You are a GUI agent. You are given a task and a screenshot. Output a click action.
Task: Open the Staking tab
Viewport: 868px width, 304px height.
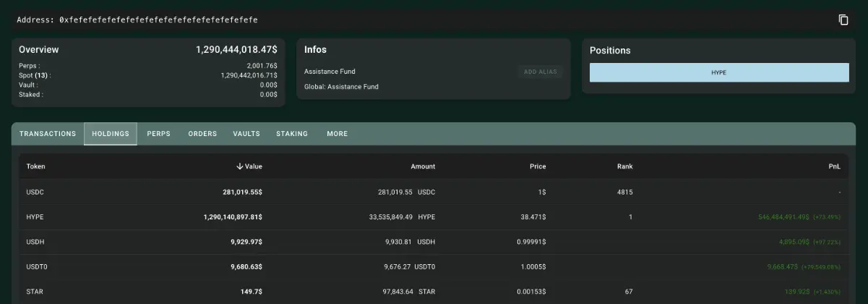pyautogui.click(x=292, y=134)
